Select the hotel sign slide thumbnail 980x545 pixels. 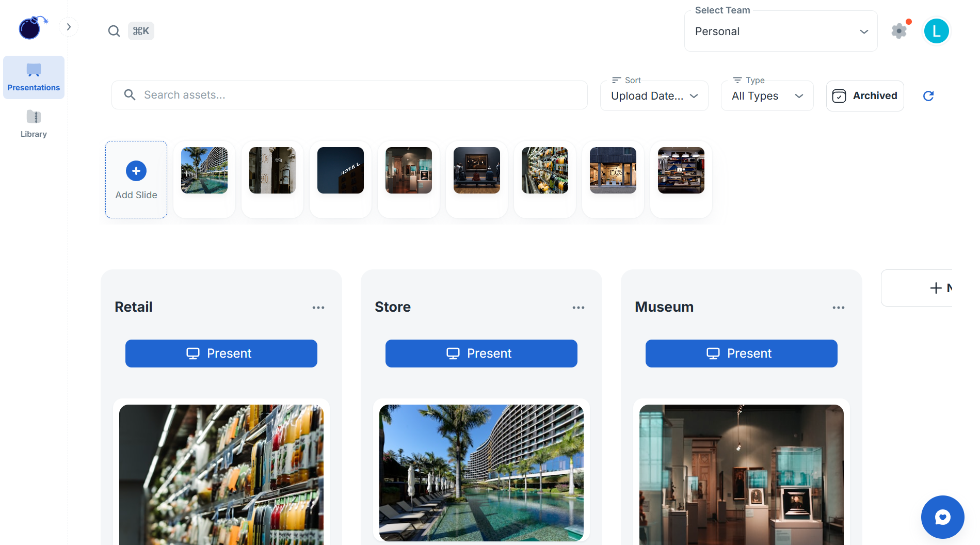pos(341,170)
